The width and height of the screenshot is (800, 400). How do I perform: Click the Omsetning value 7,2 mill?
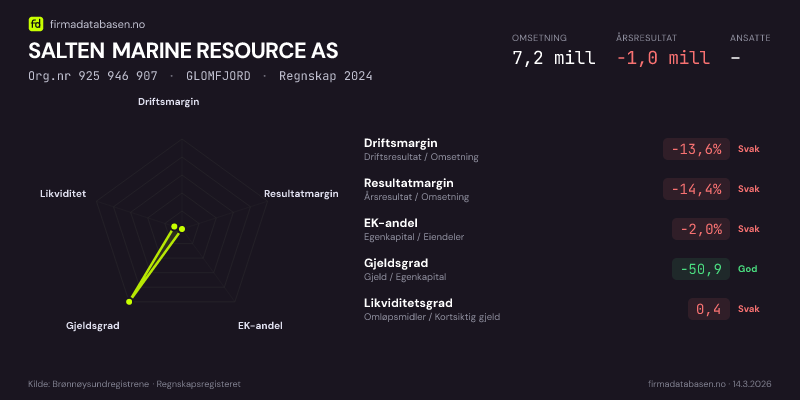click(553, 57)
